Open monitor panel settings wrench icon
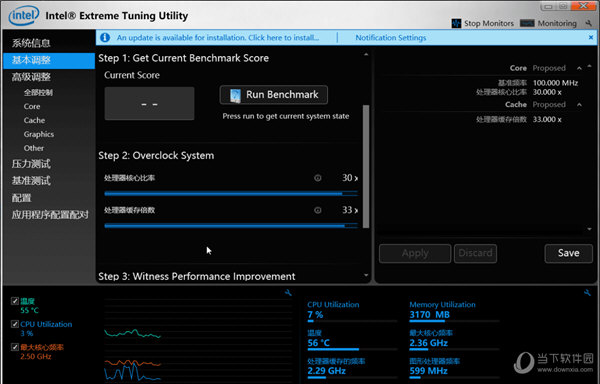The height and width of the screenshot is (384, 600). [x=587, y=293]
